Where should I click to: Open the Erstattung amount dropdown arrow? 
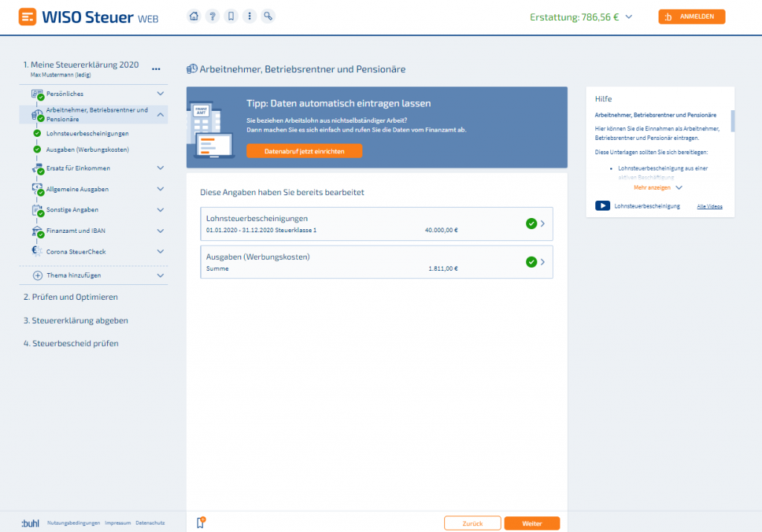pos(630,17)
